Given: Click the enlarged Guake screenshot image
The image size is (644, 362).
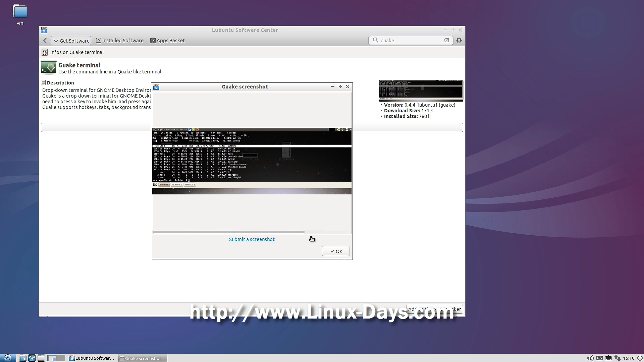Looking at the screenshot, I should 252,161.
